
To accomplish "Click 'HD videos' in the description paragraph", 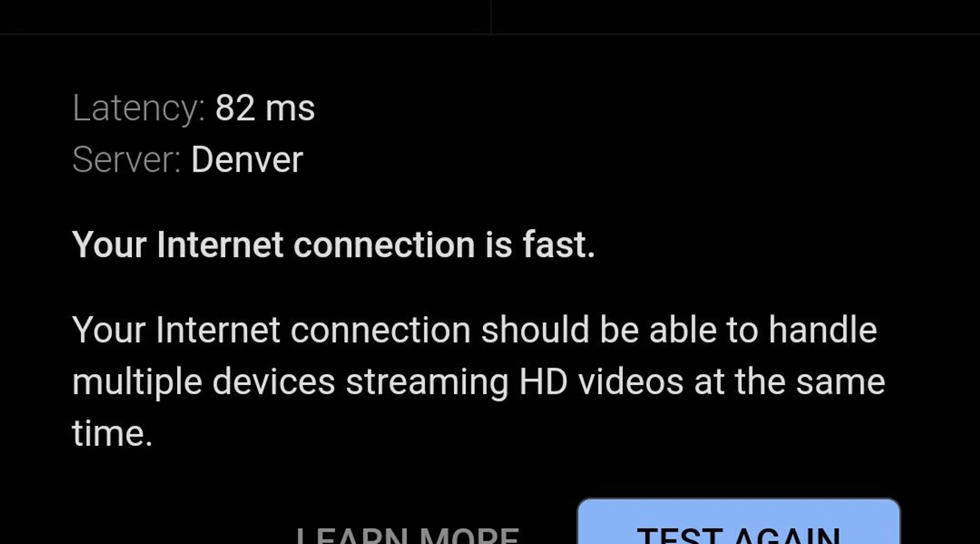I will pos(601,381).
